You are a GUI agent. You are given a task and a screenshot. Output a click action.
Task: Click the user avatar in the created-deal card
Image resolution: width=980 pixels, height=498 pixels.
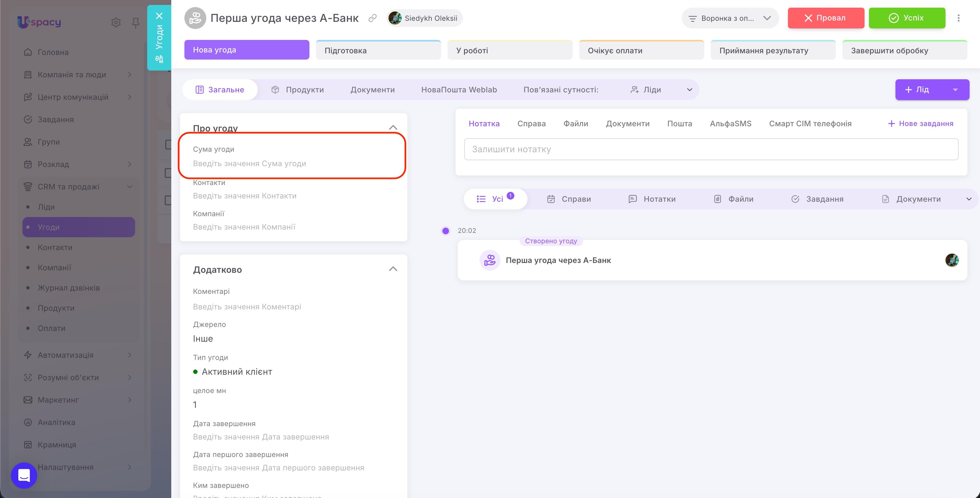coord(952,260)
